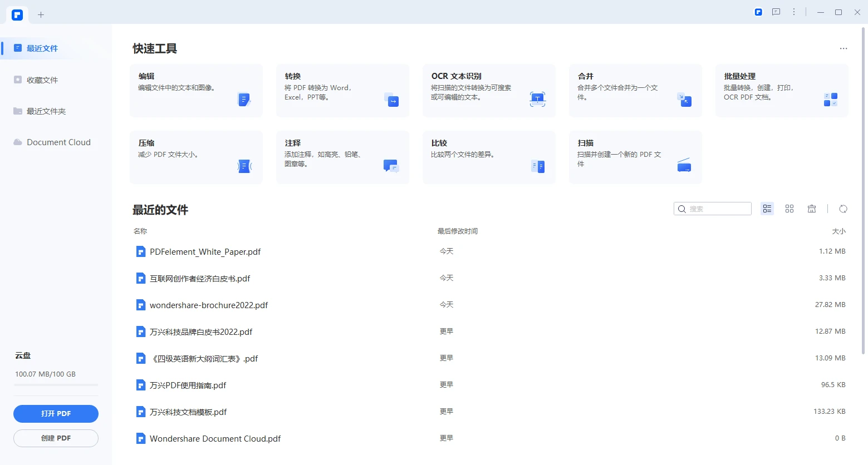Open the Compress (压缩) tool
Viewport: 868px width, 465px height.
click(195, 157)
